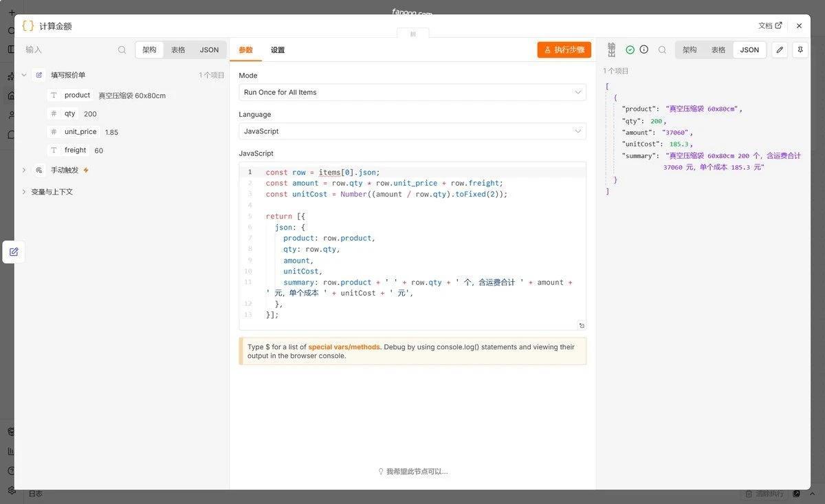
Task: Click the drag handle above the parameters panel
Action: [413, 34]
